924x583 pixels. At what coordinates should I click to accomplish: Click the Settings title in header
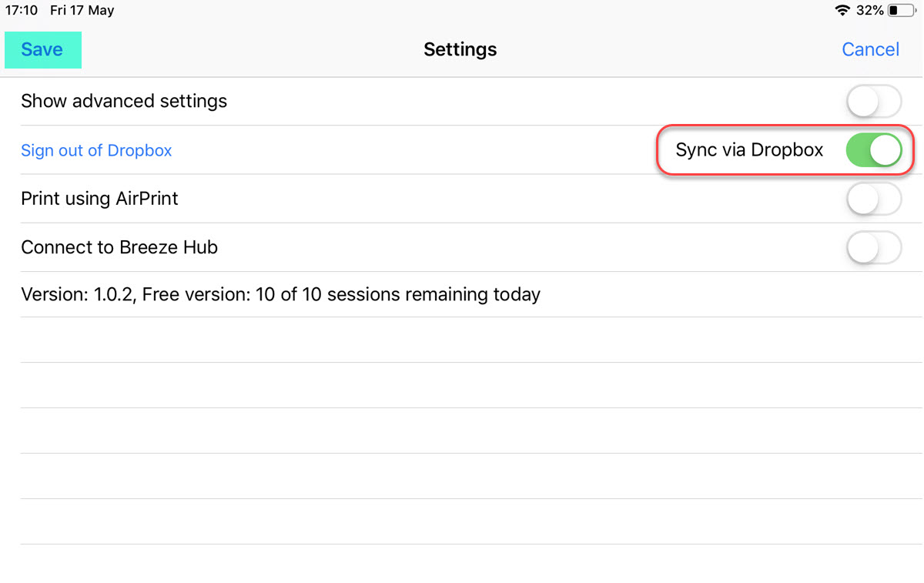pos(460,50)
